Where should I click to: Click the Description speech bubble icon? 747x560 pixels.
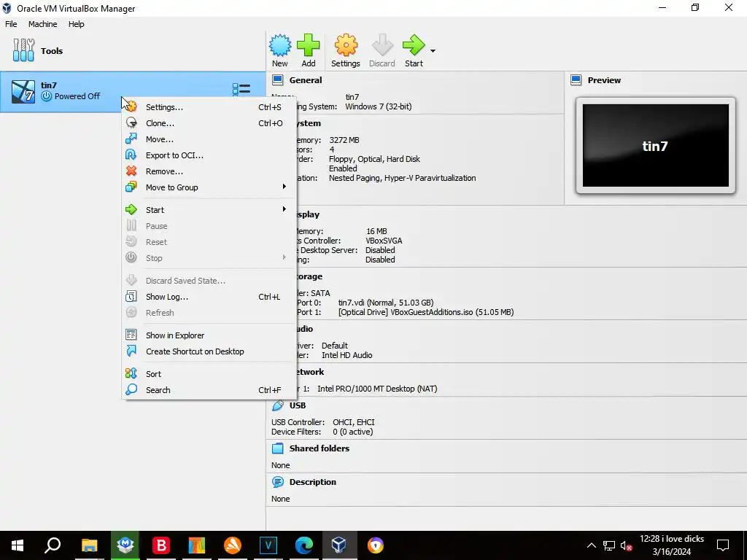pos(277,482)
